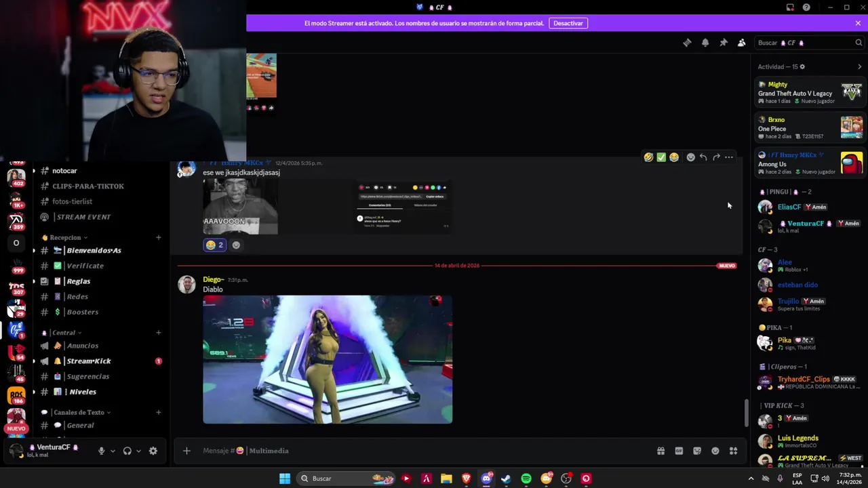Open the emoji picker in message box
The image size is (868, 488).
point(715,451)
